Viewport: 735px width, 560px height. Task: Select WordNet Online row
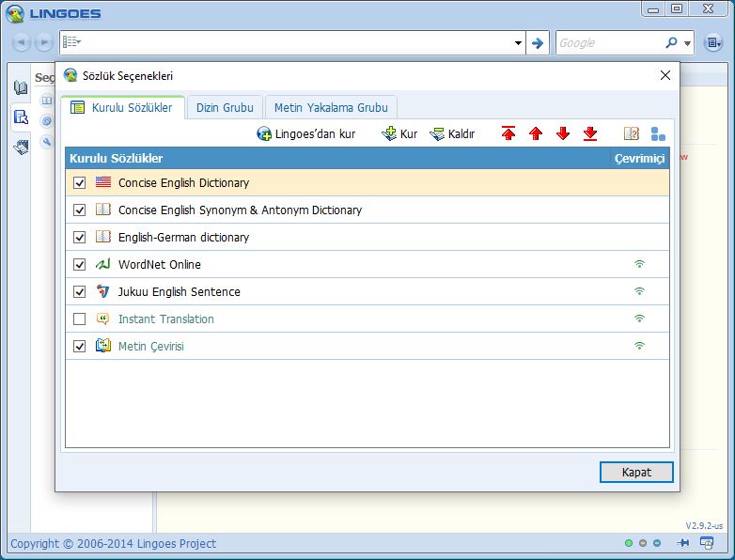point(367,264)
